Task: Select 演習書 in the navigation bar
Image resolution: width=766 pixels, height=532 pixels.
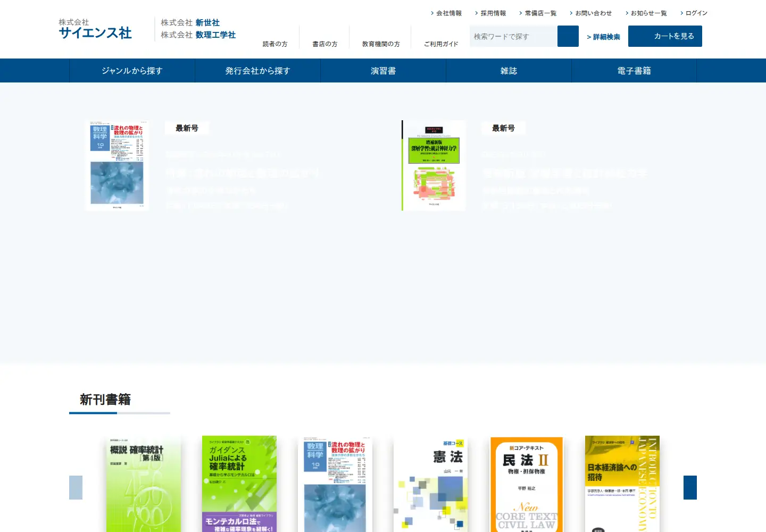Action: pos(383,71)
